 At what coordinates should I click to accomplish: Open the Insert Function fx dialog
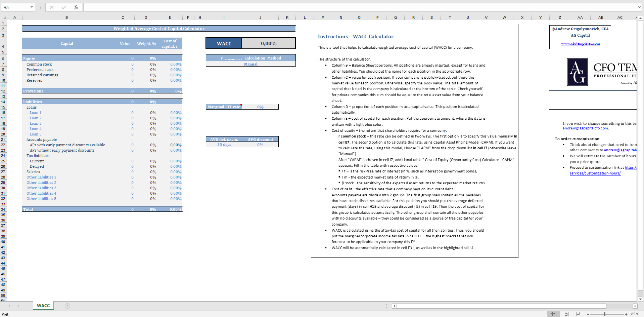click(76, 7)
